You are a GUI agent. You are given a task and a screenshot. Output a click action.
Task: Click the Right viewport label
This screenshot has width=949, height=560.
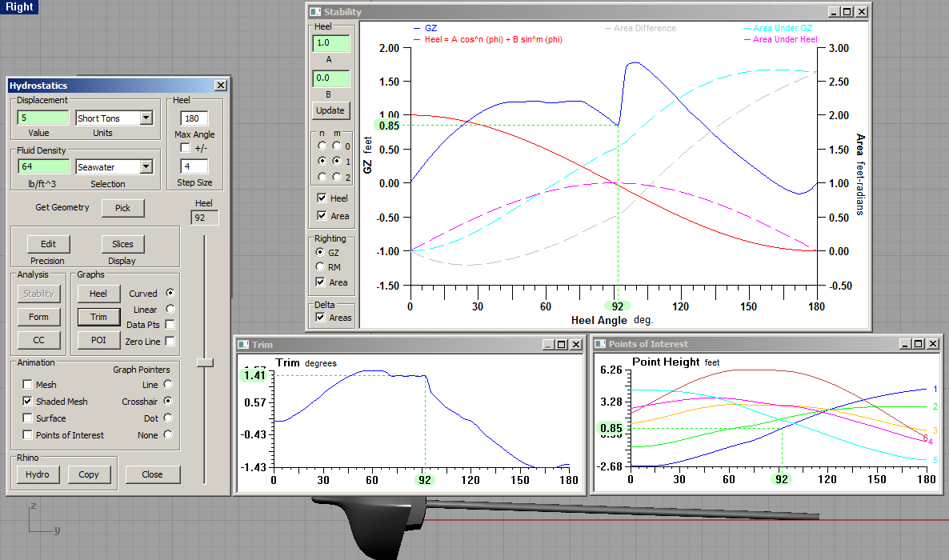point(19,6)
